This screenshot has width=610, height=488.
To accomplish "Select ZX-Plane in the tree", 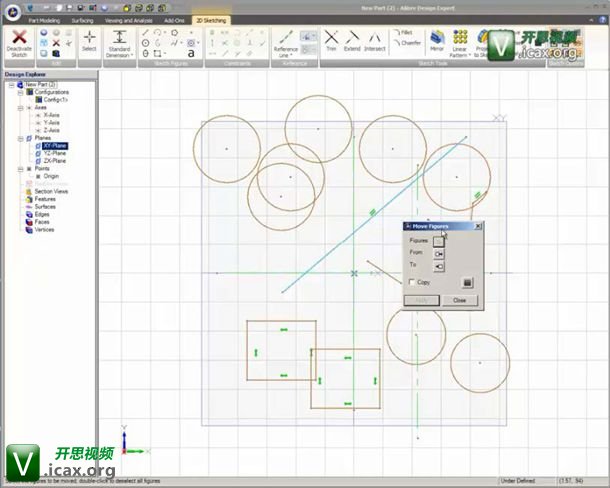I will (x=54, y=161).
